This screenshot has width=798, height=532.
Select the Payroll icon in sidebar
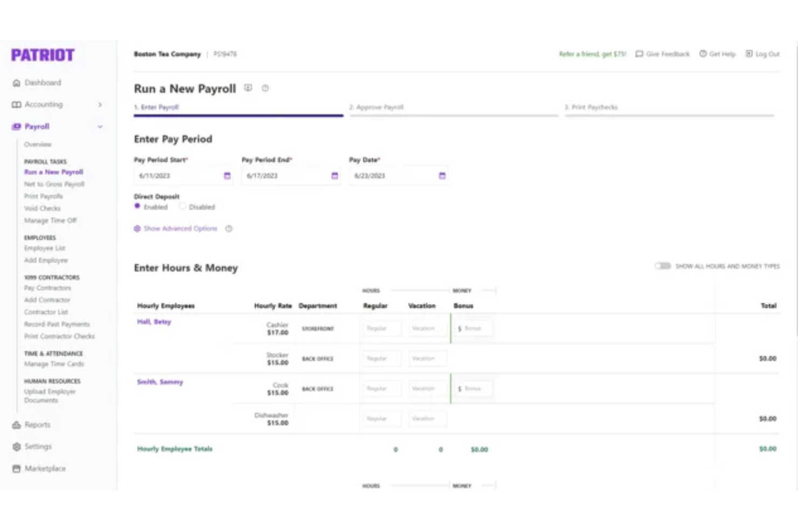point(17,126)
